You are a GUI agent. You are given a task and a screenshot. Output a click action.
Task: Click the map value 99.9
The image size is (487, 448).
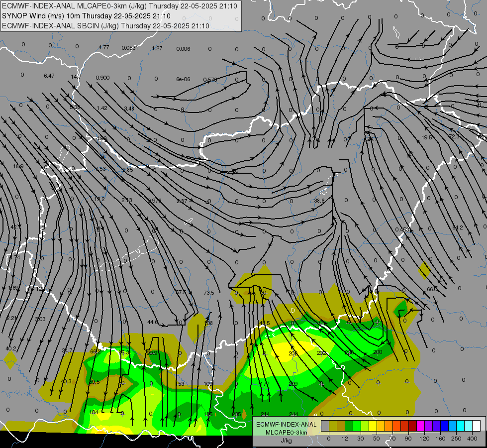[x=152, y=353]
